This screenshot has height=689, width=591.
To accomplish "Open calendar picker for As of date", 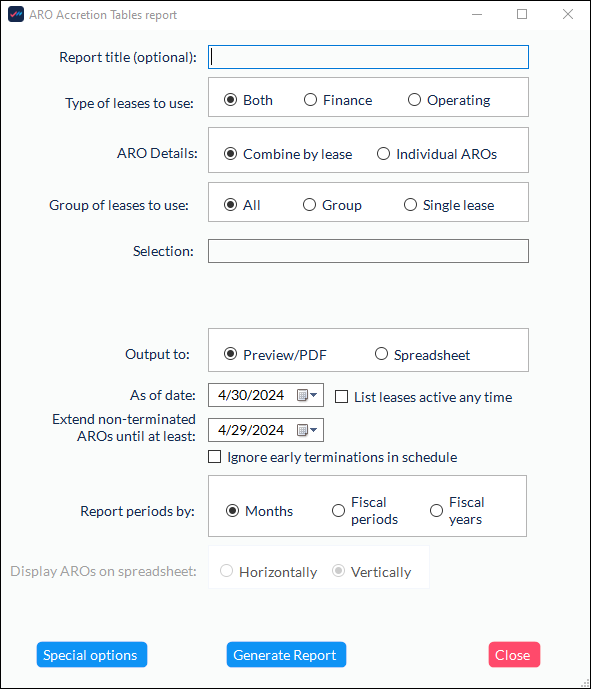I will click(307, 395).
